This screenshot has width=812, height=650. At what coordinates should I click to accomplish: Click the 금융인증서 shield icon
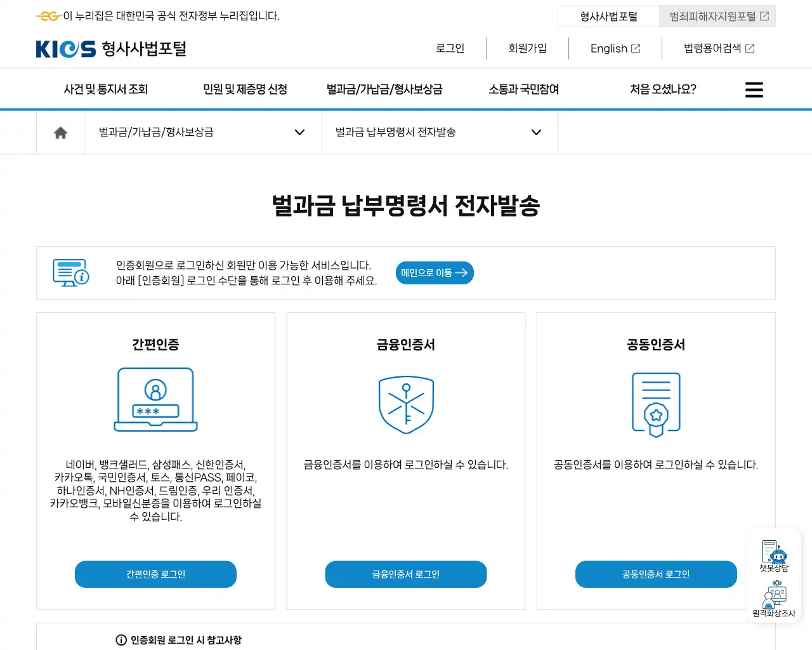(x=406, y=405)
